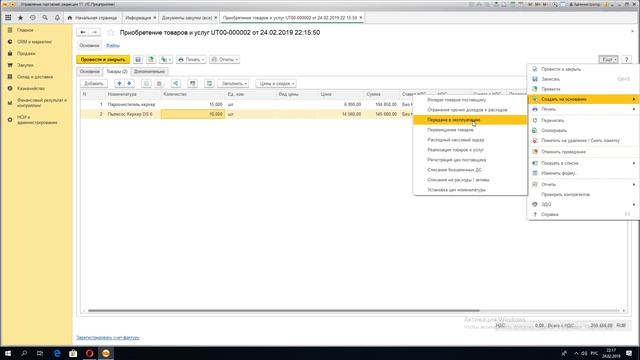Switch to Основное form tab

[89, 71]
